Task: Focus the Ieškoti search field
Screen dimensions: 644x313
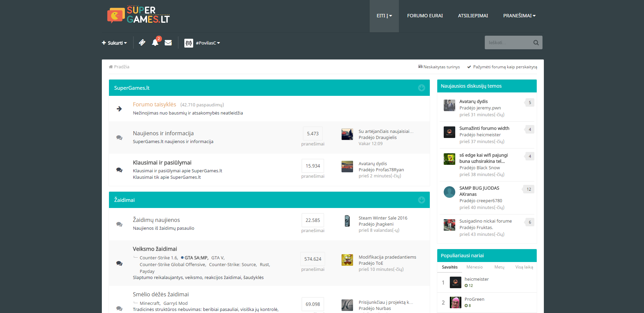Action: pyautogui.click(x=508, y=42)
